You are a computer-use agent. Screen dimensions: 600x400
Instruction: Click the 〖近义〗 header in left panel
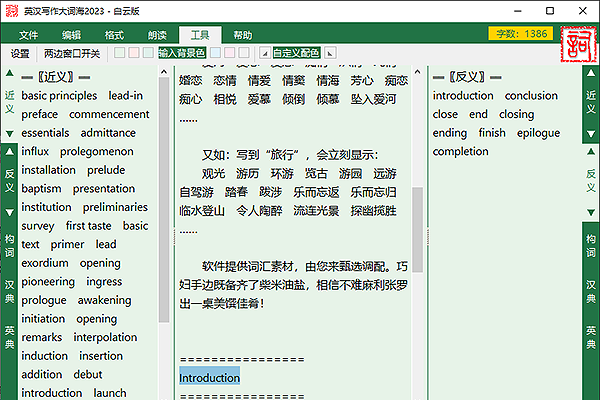click(55, 77)
